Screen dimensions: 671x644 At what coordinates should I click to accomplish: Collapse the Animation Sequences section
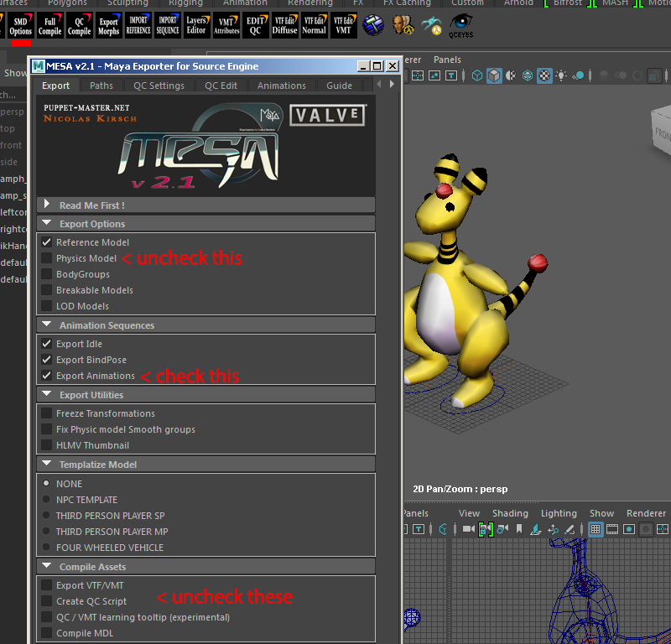tap(205, 325)
